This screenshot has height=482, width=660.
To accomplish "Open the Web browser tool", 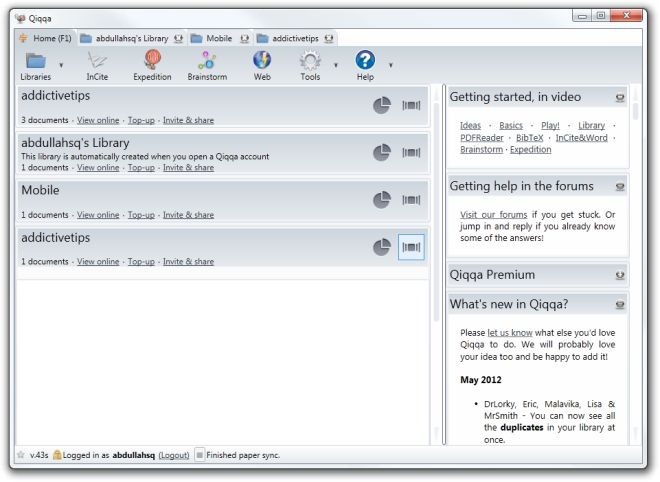I will tap(262, 66).
